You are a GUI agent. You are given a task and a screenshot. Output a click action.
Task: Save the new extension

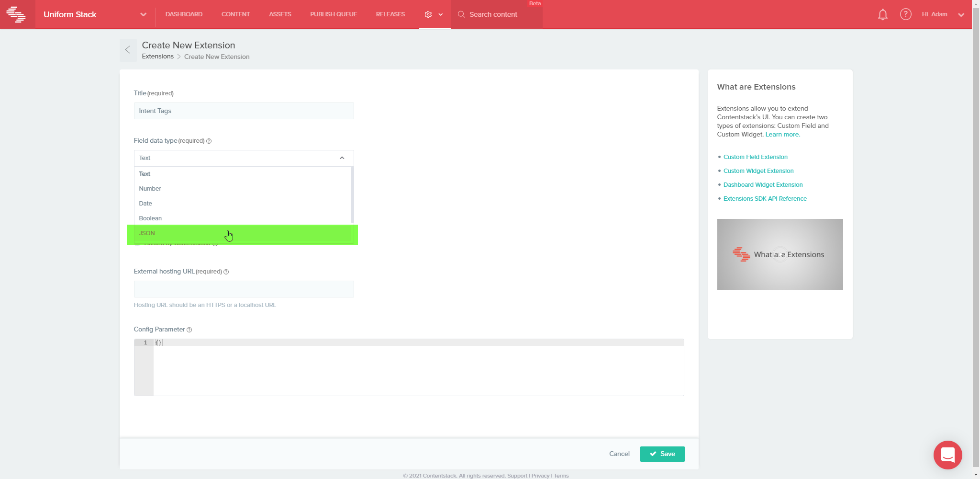click(x=662, y=454)
